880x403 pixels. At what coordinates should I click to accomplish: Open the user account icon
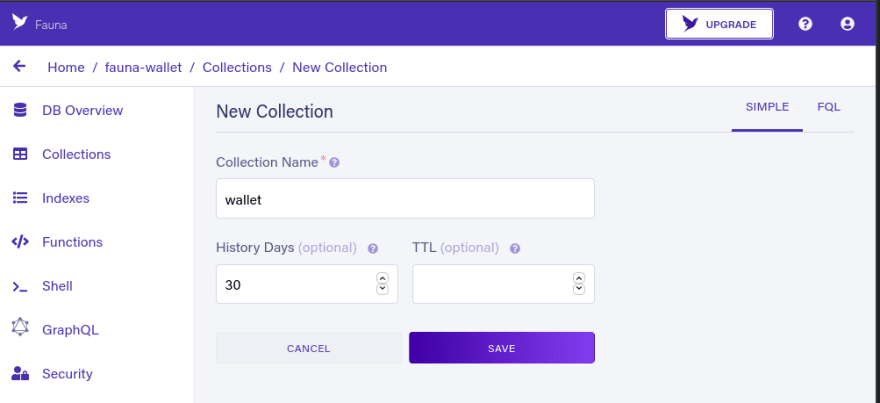(847, 24)
